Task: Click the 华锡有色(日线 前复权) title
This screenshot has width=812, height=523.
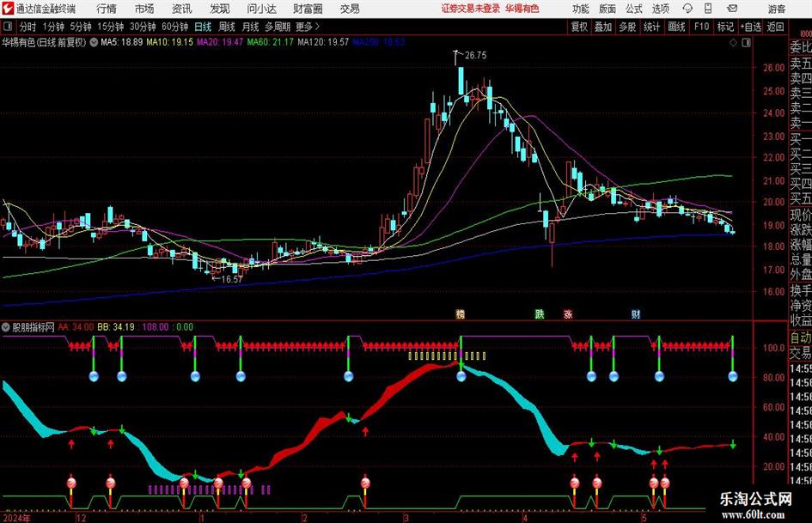Action: [44, 42]
